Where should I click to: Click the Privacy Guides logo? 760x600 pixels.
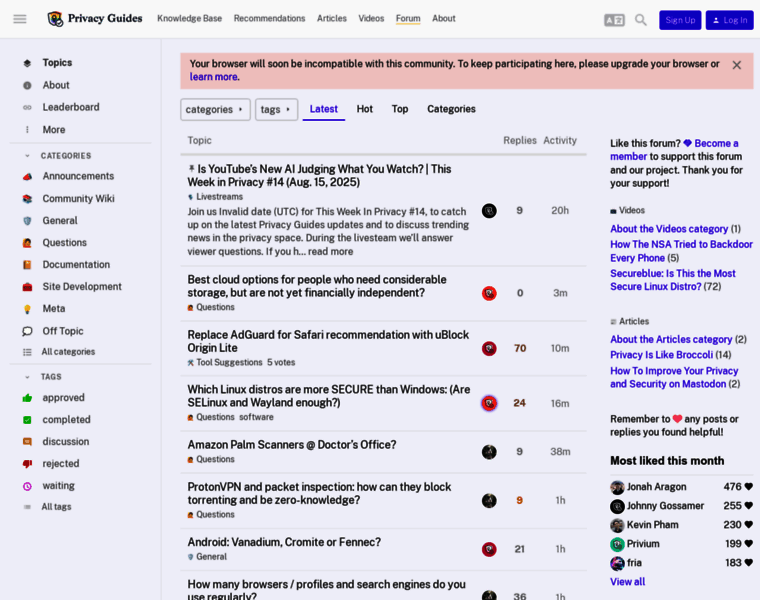95,18
